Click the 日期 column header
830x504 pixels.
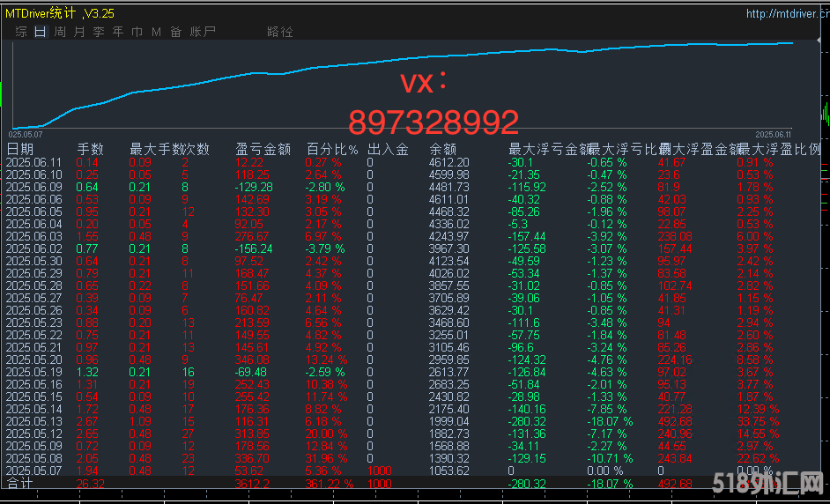(x=21, y=149)
